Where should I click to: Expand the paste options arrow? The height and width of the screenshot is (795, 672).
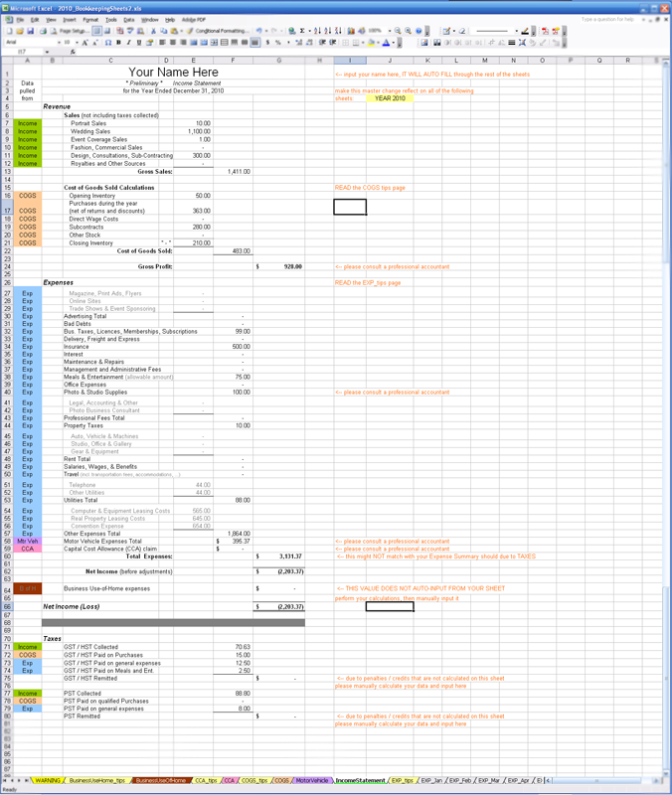(x=182, y=31)
